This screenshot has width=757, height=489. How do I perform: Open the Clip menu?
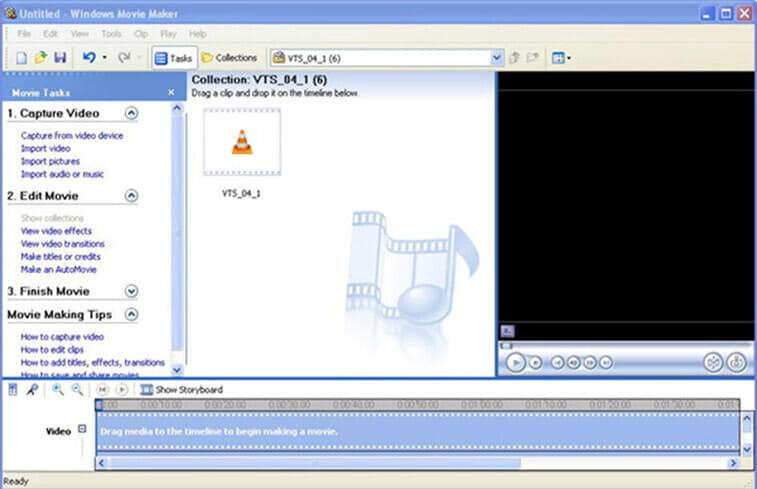141,34
